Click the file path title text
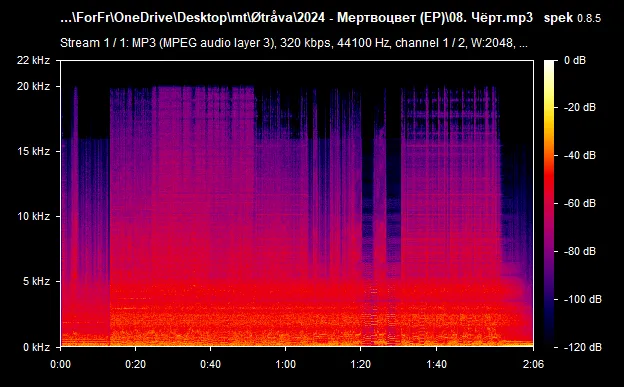 [x=296, y=18]
